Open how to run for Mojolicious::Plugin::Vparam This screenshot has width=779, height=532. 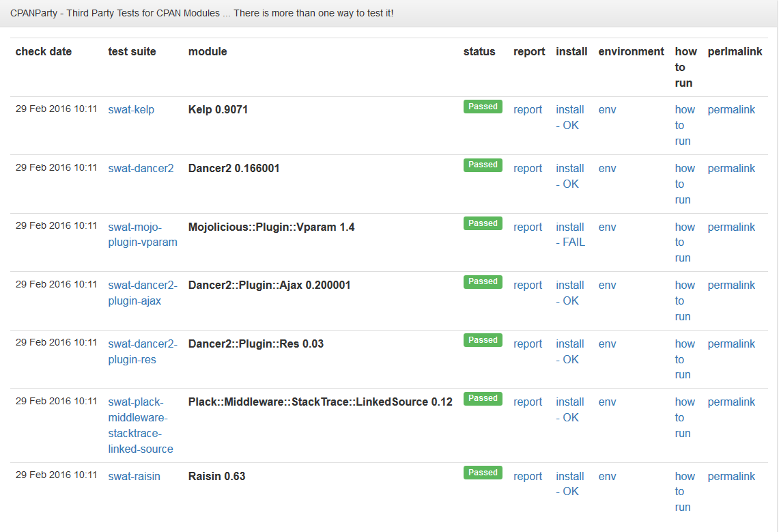click(685, 242)
